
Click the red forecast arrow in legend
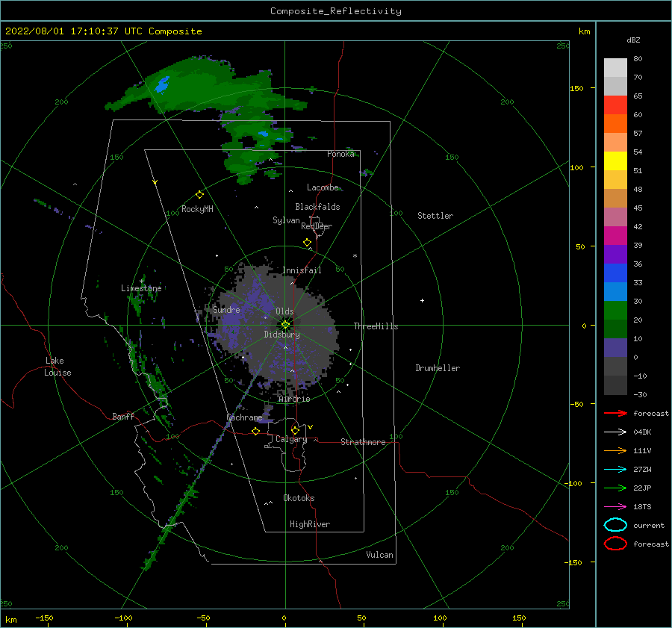(x=615, y=413)
